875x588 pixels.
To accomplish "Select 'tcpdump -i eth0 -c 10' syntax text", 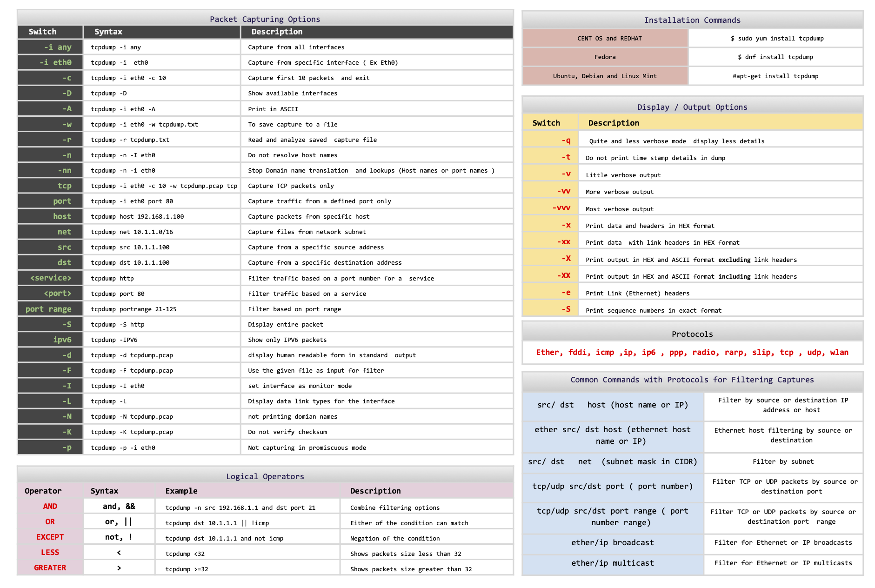I will click(128, 78).
